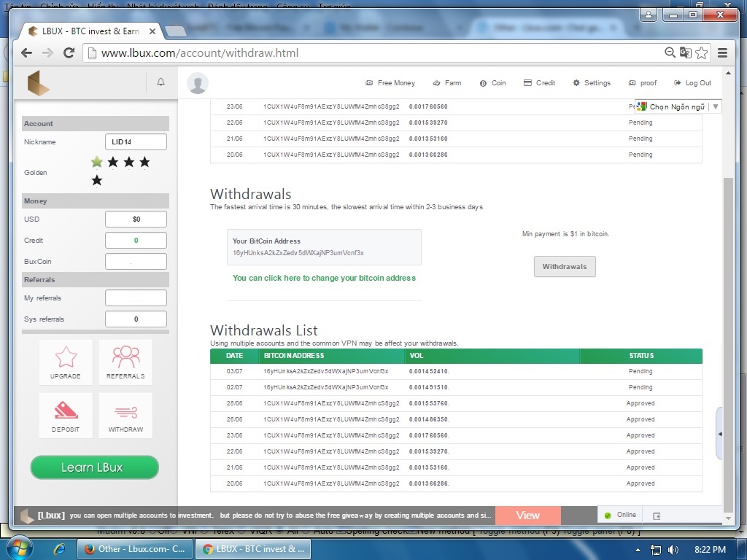The width and height of the screenshot is (747, 560).
Task: Click the STATUS column header
Action: point(641,356)
